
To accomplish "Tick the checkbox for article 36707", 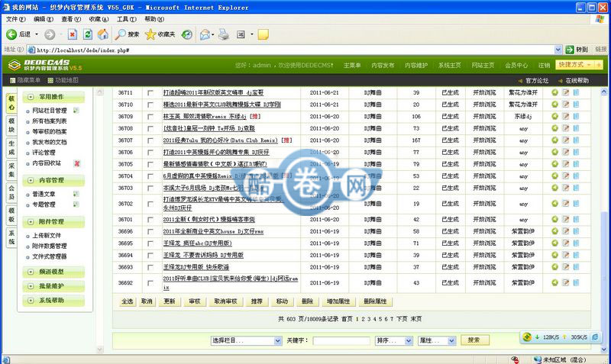I will [x=150, y=140].
